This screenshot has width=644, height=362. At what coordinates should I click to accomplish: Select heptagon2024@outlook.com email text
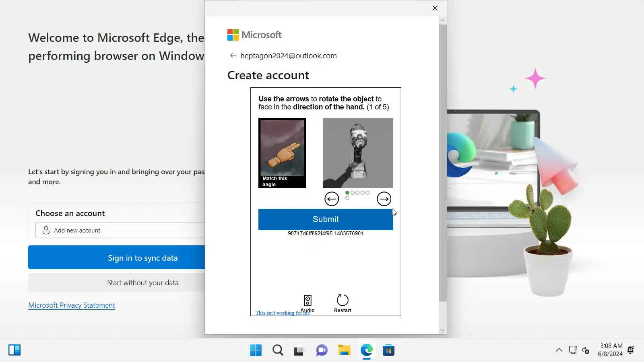pos(289,56)
